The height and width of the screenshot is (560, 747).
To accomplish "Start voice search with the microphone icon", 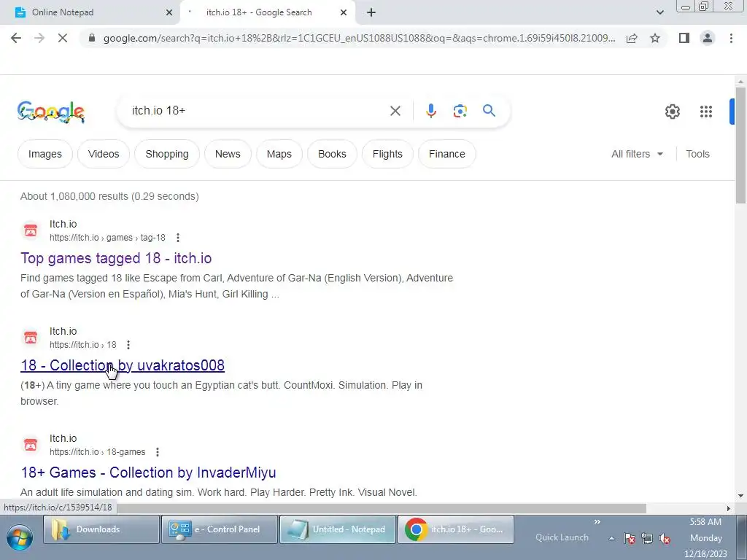I will tap(430, 111).
